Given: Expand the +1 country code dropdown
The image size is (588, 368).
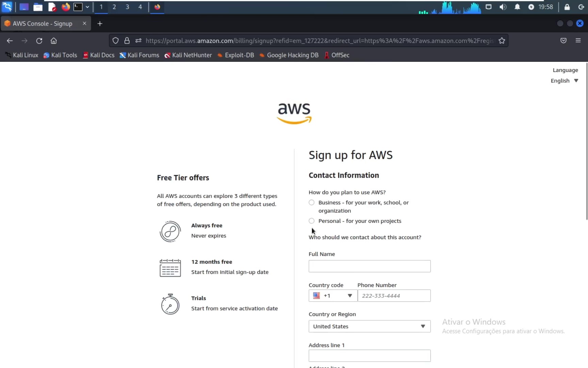Looking at the screenshot, I should click(333, 296).
